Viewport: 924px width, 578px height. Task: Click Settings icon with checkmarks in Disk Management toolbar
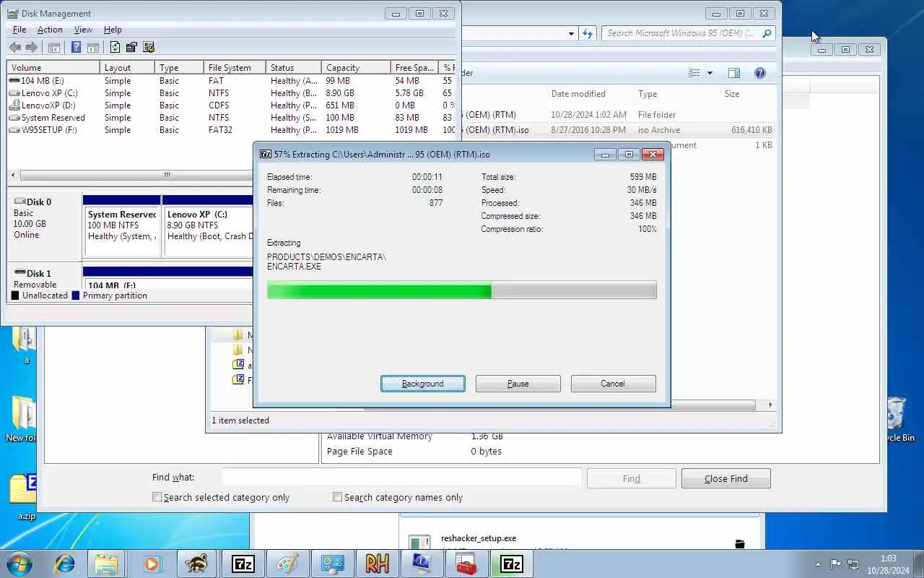tap(149, 48)
